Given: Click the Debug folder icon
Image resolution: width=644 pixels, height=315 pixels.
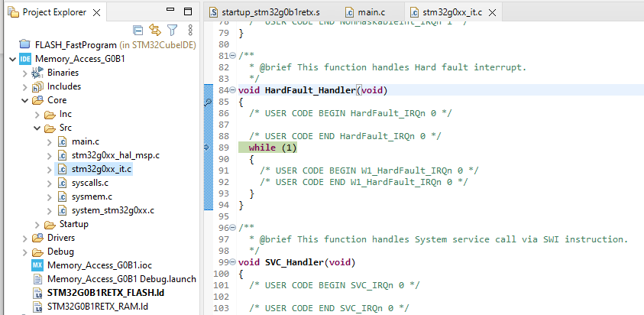Looking at the screenshot, I should pyautogui.click(x=37, y=252).
